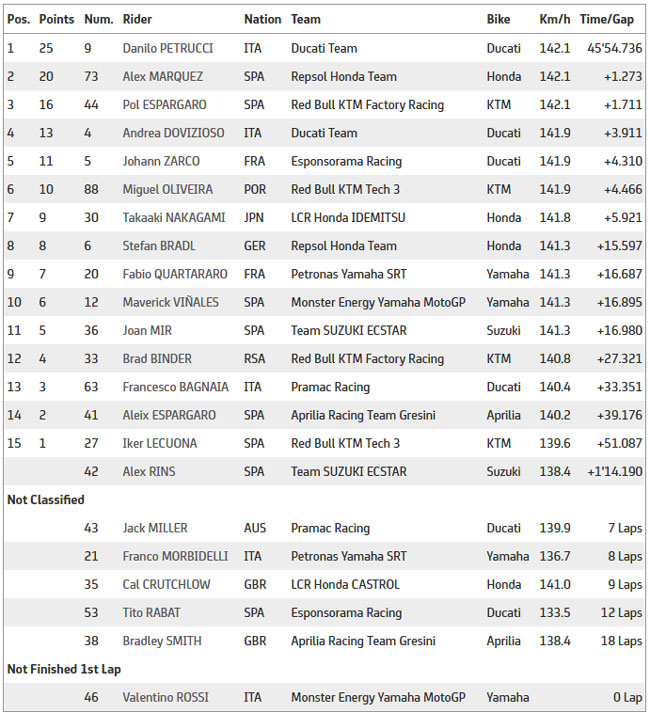The image size is (650, 713).
Task: Select the Km/h column header
Action: pos(554,19)
